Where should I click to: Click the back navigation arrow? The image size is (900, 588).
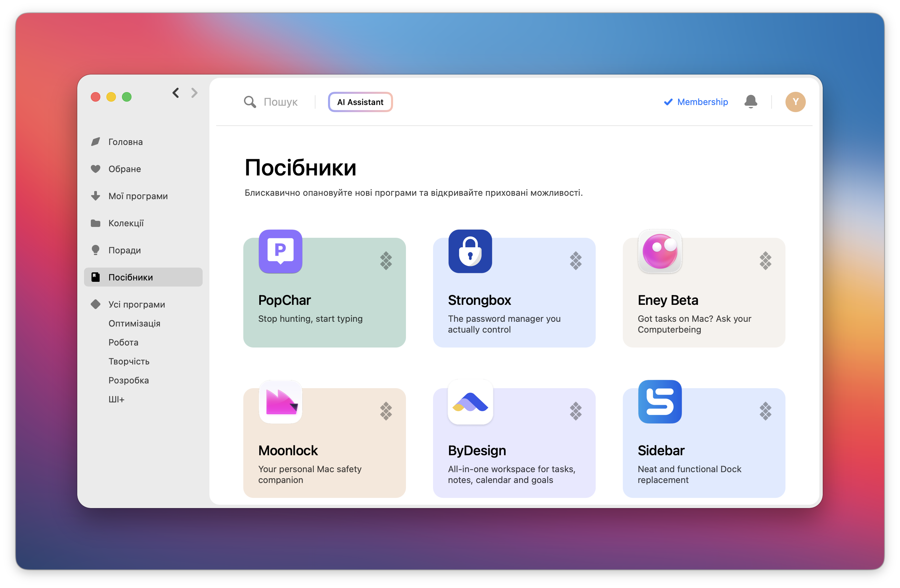click(176, 93)
